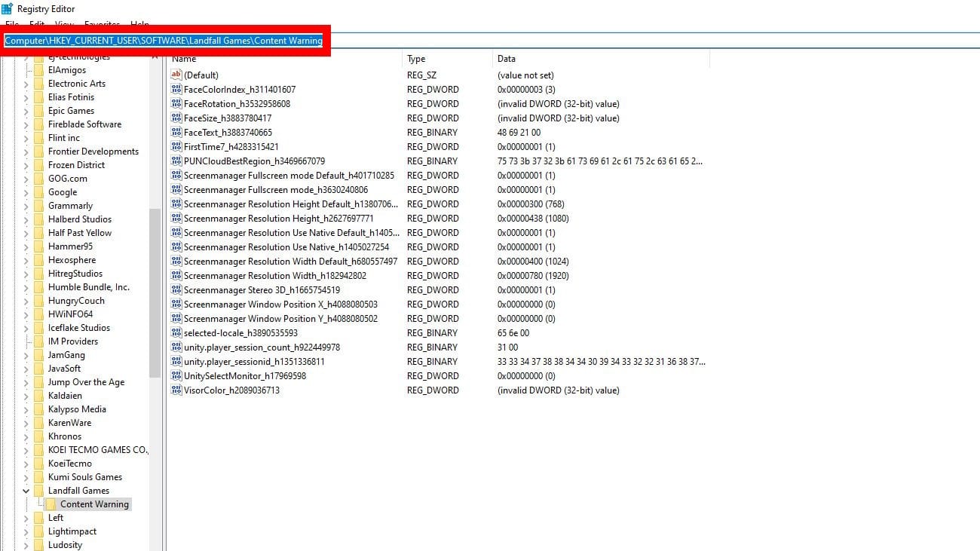This screenshot has height=551, width=980.
Task: Select Screenmanager Window Position Y_h4088080502 value name
Action: tap(280, 319)
